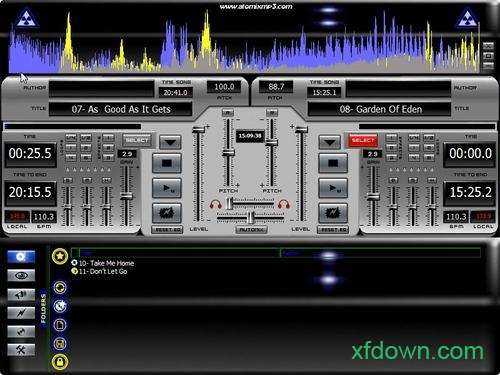The width and height of the screenshot is (500, 375).
Task: Select the blue disc browser tab
Action: coord(21,257)
